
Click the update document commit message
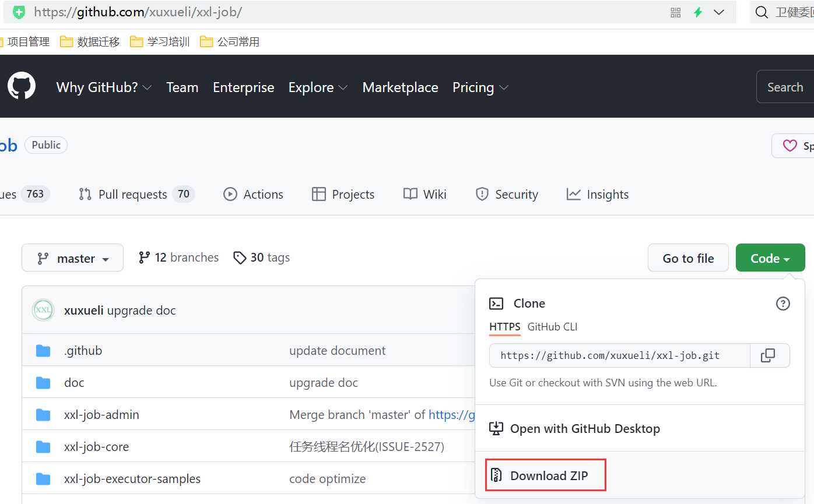click(x=338, y=351)
